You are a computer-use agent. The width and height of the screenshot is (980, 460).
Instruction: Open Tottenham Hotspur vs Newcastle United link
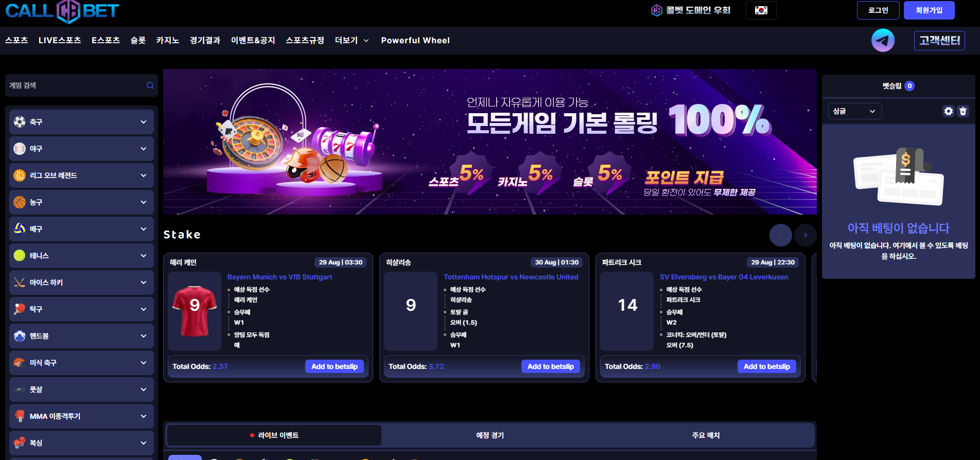[x=511, y=277]
